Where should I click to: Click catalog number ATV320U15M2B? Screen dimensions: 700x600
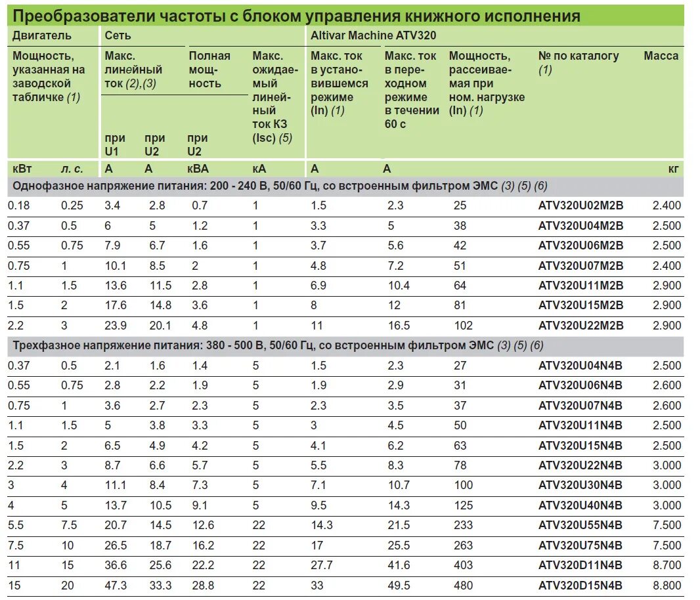pos(580,305)
